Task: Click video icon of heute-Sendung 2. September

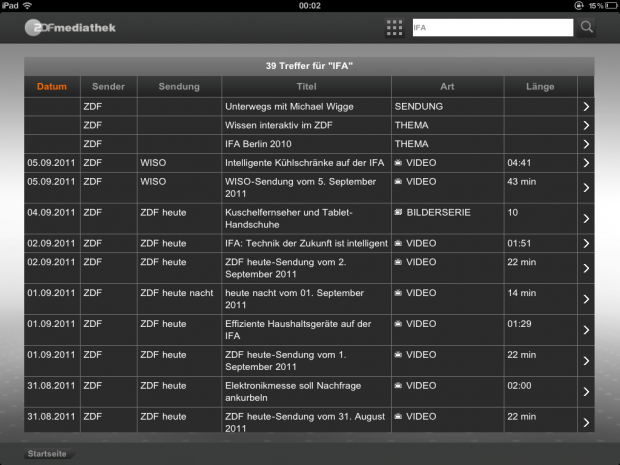Action: pos(399,262)
